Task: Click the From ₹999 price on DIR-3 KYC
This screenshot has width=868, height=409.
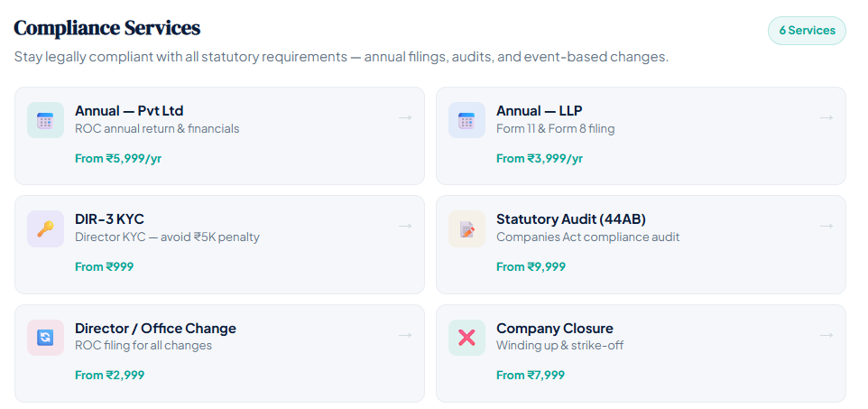Action: point(104,266)
